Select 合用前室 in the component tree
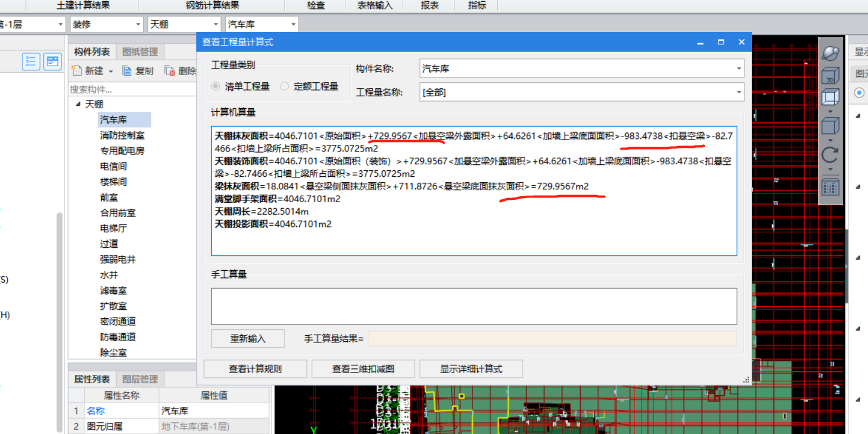The image size is (868, 434). 118,213
